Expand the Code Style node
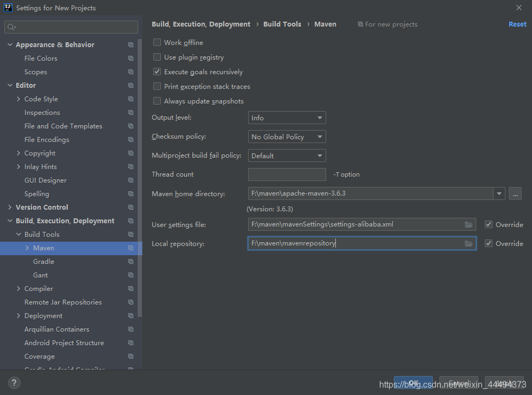Viewport: 532px width, 395px height. [18, 99]
